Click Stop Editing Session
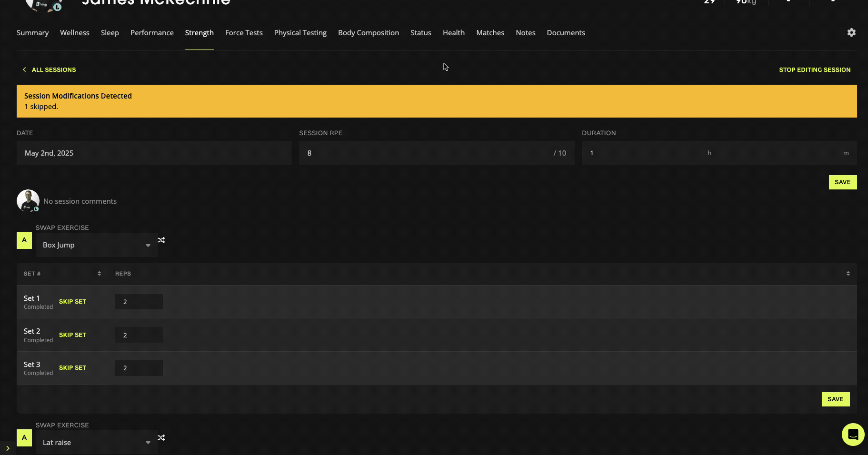This screenshot has width=868, height=455. click(814, 70)
